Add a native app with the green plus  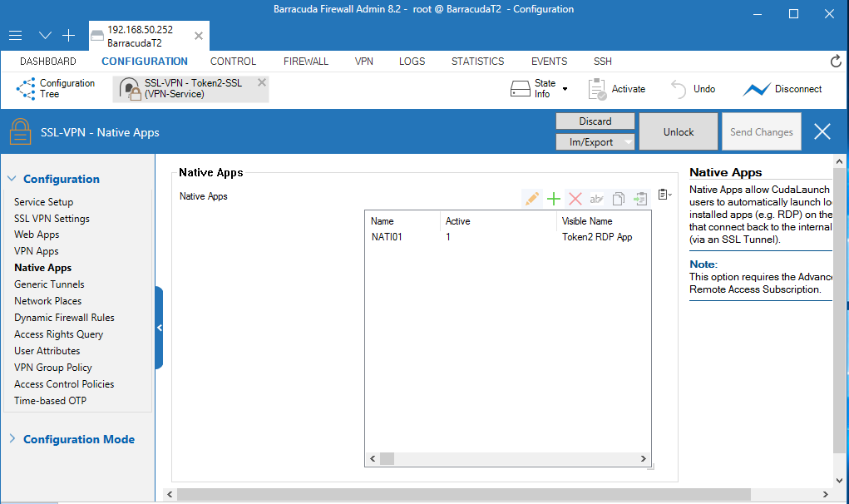(553, 199)
